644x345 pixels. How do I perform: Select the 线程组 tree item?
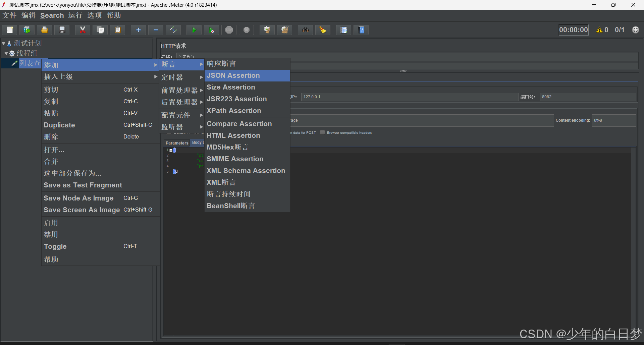tap(27, 53)
